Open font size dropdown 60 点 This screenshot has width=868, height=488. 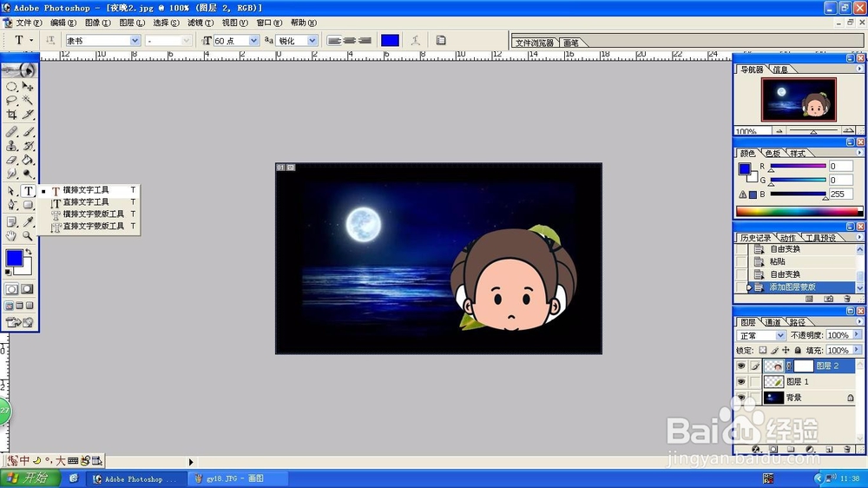[x=253, y=41]
